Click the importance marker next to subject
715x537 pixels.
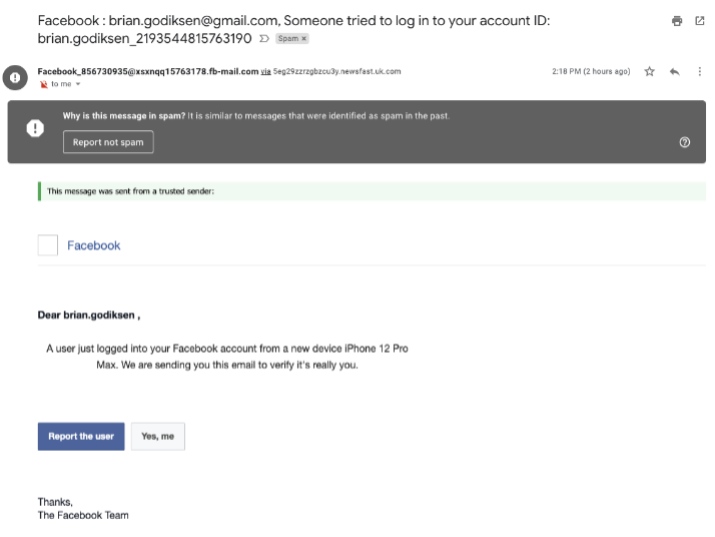[264, 39]
